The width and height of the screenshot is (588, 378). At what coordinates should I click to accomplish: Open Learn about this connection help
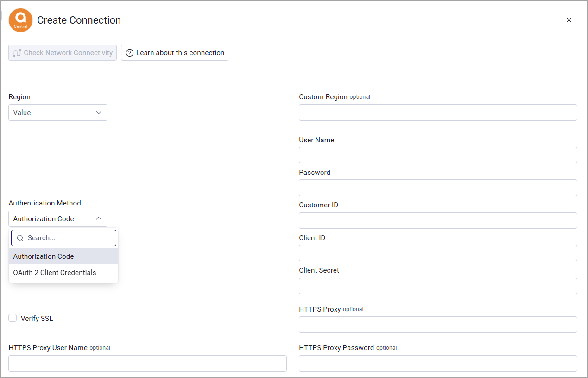[x=175, y=53]
